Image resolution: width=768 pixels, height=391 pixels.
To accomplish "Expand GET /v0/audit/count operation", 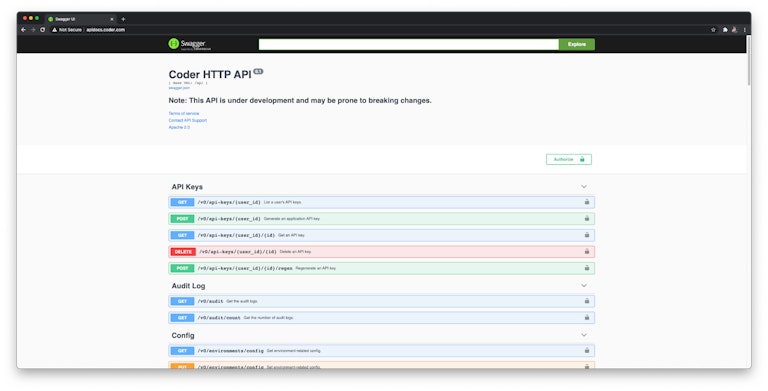I will tap(382, 318).
